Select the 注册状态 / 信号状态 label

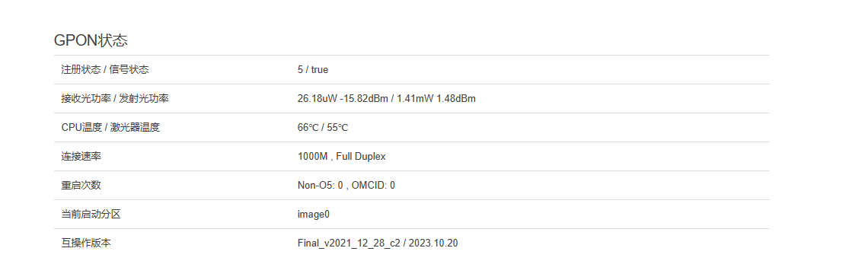(x=104, y=69)
